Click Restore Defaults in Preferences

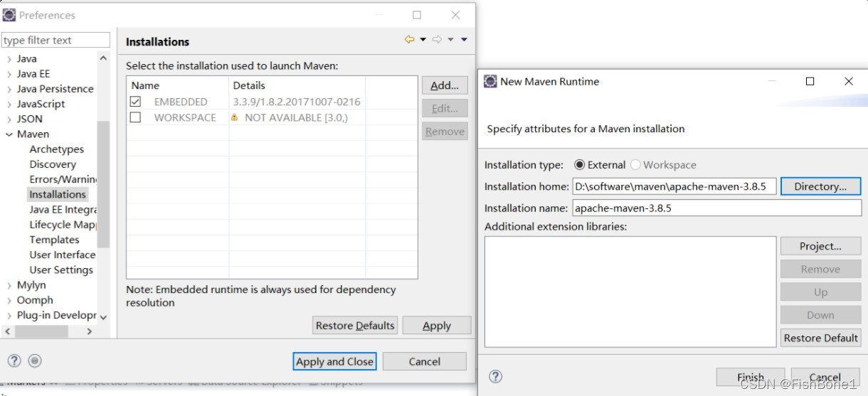point(355,326)
